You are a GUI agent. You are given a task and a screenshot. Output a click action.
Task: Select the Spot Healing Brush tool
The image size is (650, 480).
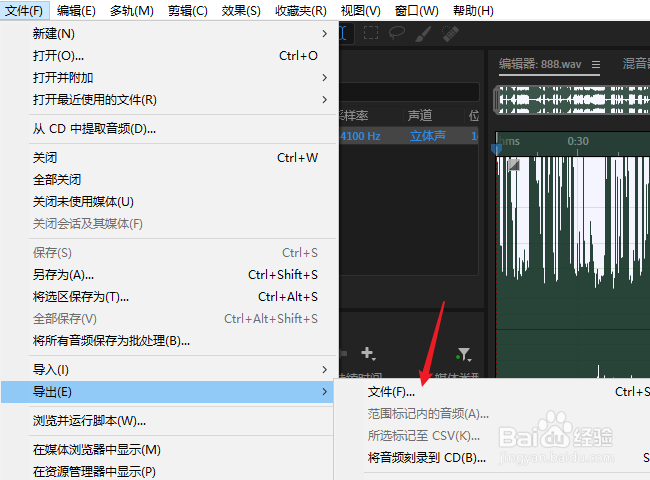coord(450,34)
